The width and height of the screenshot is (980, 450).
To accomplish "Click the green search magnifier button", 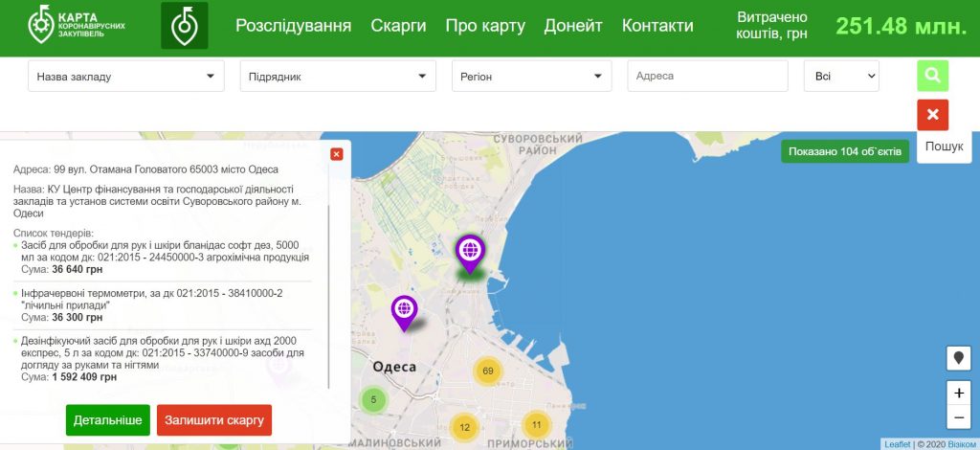I will 932,76.
